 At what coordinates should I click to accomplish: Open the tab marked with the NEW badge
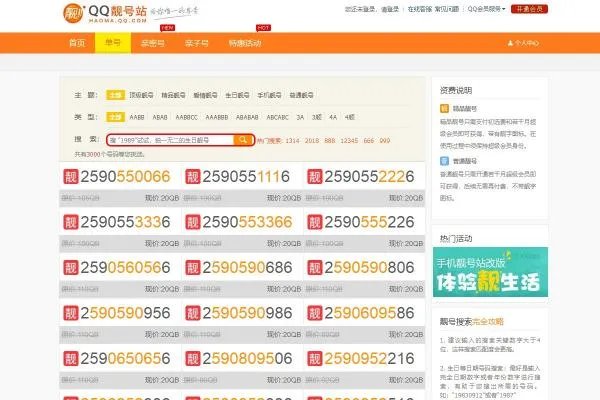[x=153, y=43]
